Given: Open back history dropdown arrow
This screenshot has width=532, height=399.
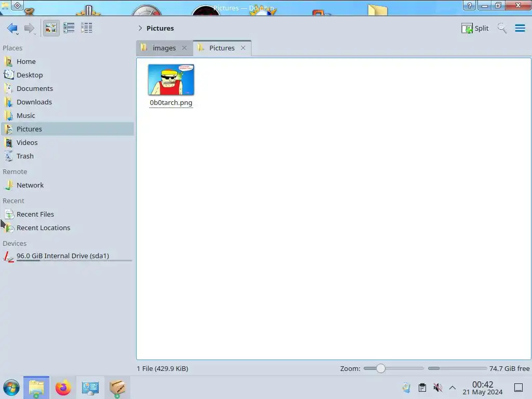Looking at the screenshot, I should tap(17, 34).
